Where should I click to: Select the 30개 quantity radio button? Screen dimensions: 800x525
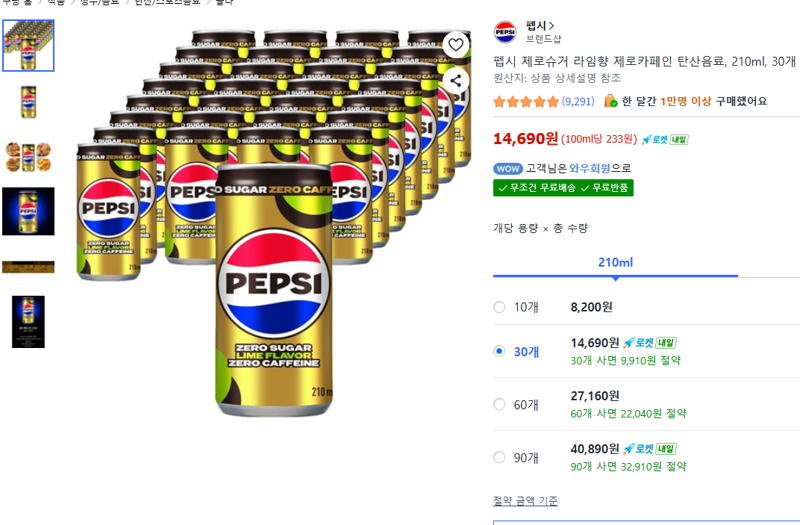click(499, 351)
